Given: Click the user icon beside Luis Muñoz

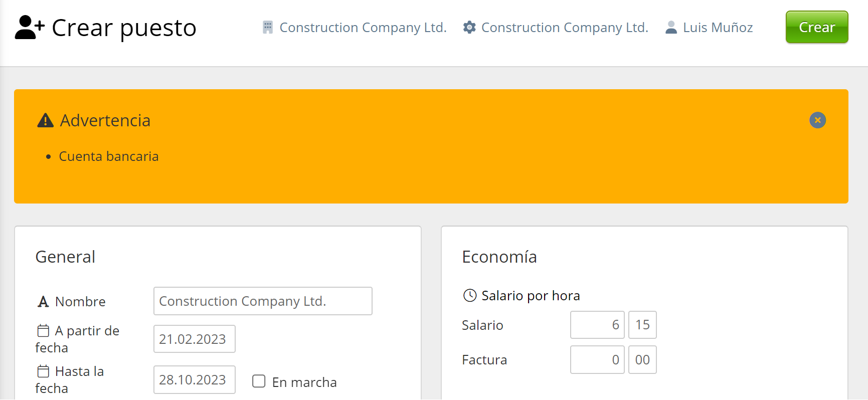Looking at the screenshot, I should pos(671,28).
